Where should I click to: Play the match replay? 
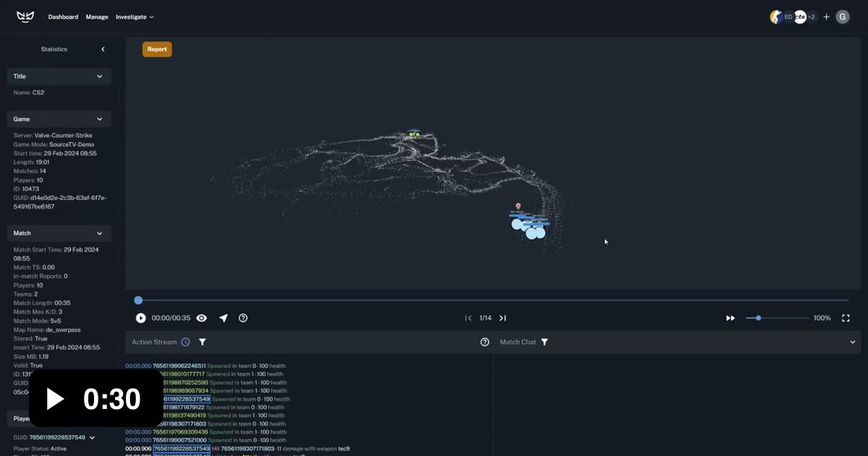(x=141, y=318)
